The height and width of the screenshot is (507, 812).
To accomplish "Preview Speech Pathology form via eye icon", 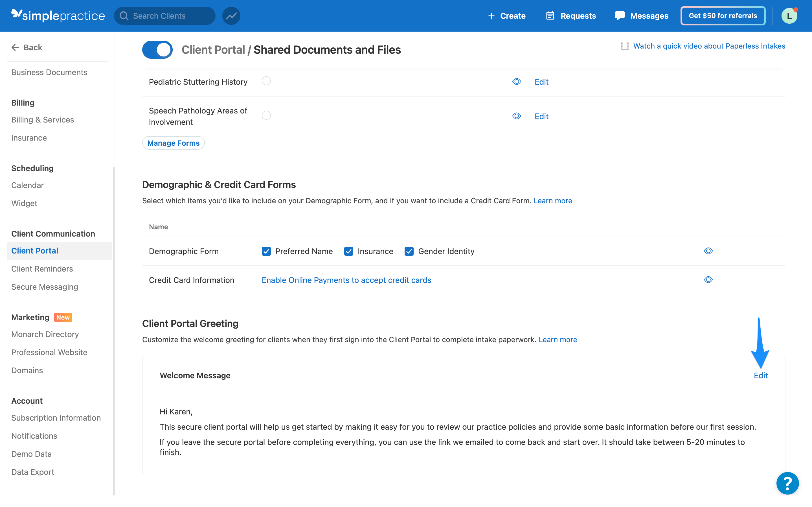I will pos(516,116).
